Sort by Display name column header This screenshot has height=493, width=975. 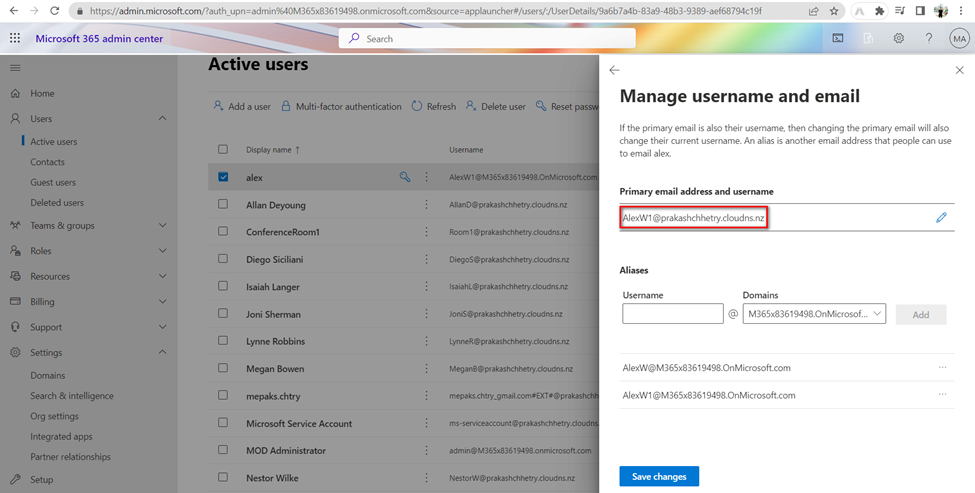point(273,150)
